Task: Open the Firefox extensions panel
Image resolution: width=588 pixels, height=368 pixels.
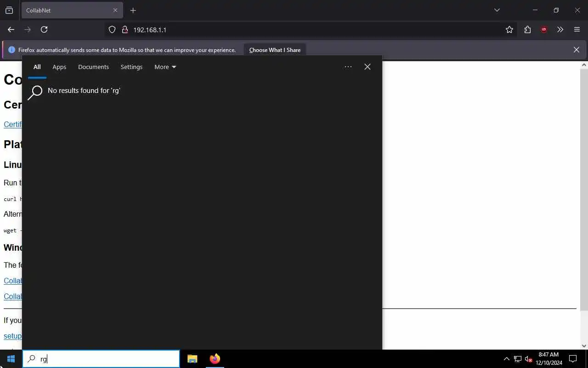Action: [x=527, y=29]
